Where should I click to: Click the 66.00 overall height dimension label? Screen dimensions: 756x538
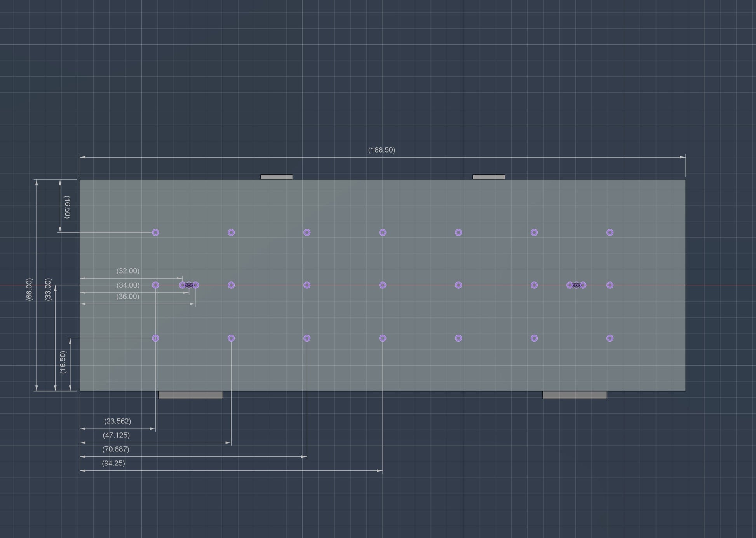click(x=29, y=289)
